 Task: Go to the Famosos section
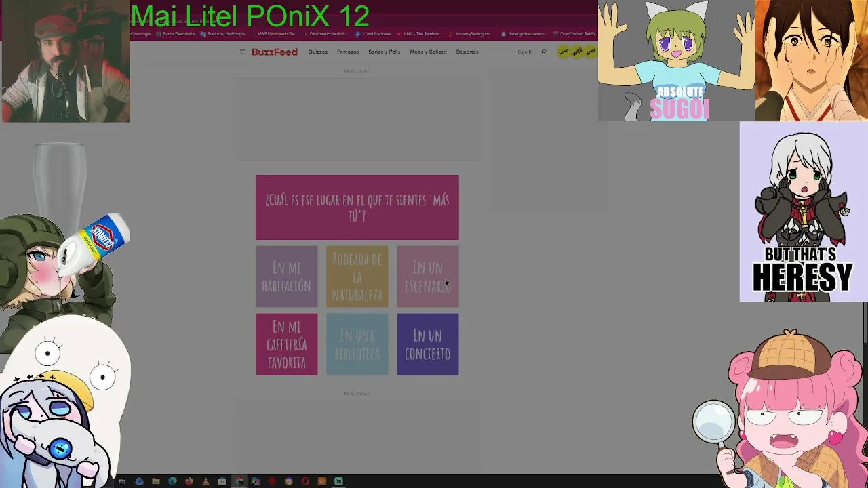[x=348, y=52]
